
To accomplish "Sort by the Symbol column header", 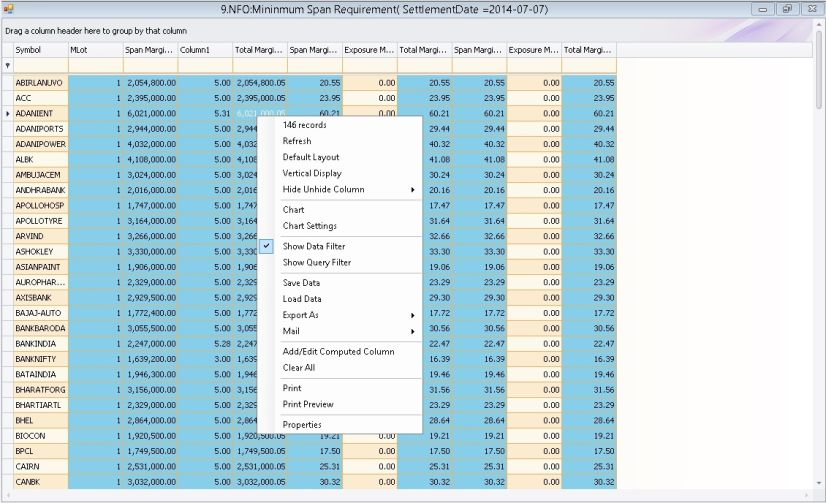I will click(41, 50).
